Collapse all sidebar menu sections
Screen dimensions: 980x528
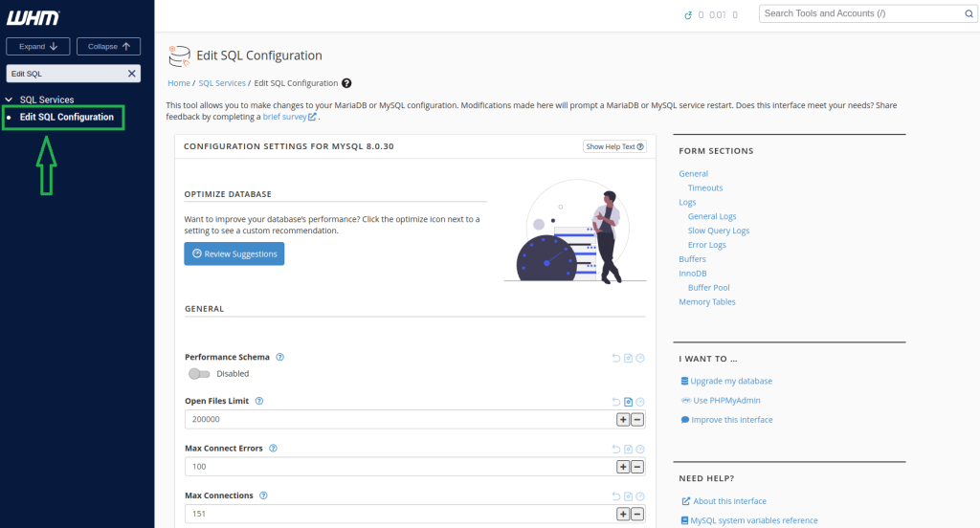point(108,46)
